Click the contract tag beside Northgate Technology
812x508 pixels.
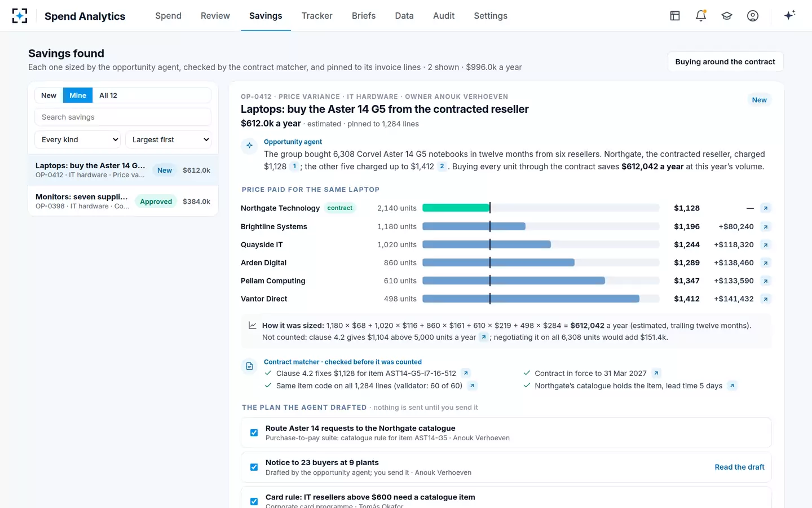click(x=340, y=208)
